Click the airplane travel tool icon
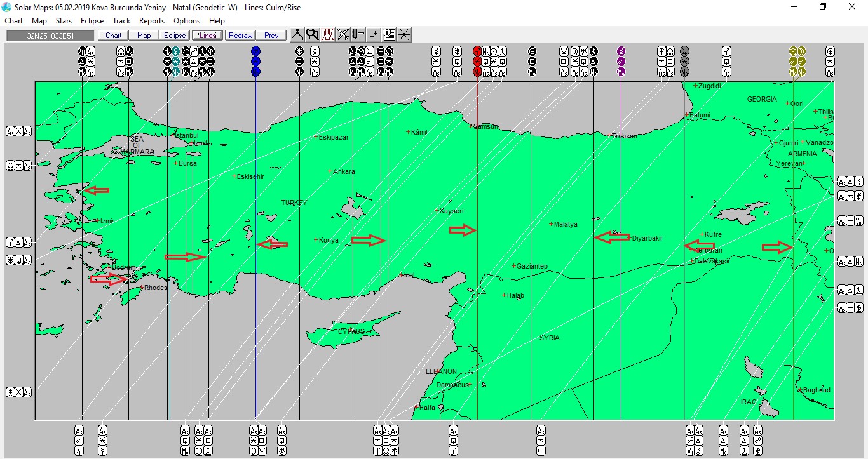The width and height of the screenshot is (868, 459). pos(343,35)
